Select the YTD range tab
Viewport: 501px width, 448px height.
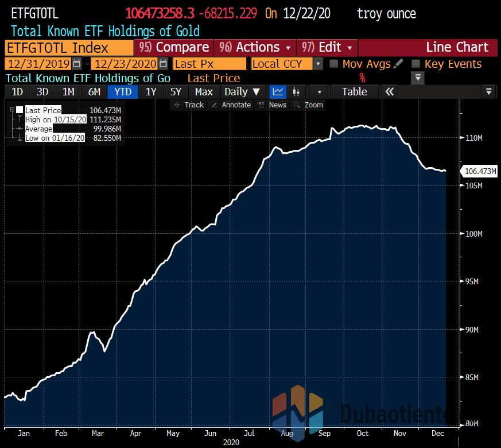coord(123,92)
